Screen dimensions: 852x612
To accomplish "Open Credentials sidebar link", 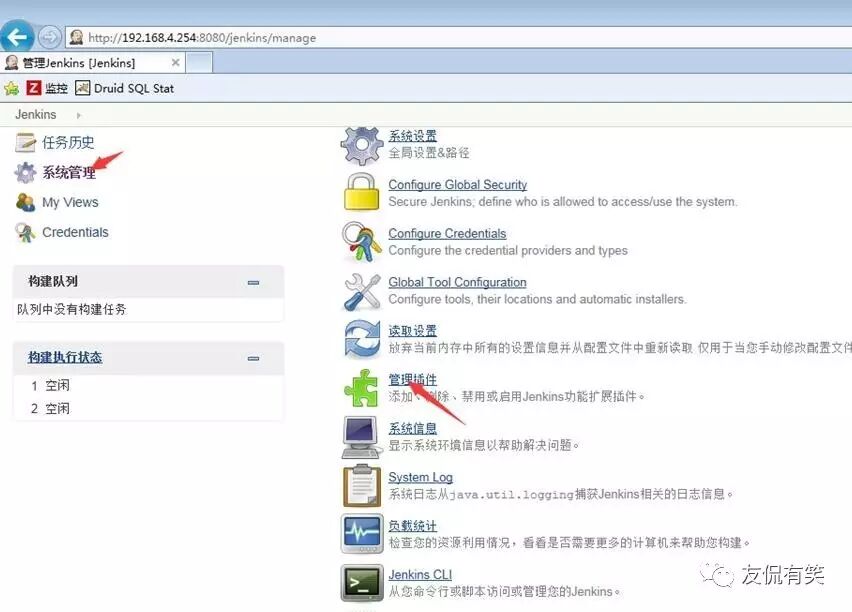I will pos(76,232).
